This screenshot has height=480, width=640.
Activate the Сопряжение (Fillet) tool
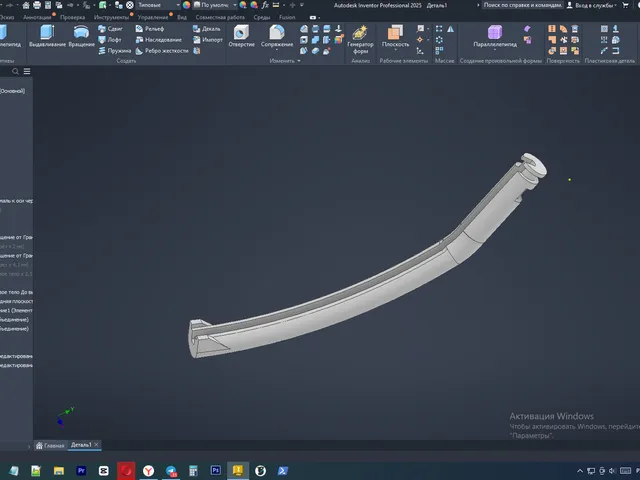tap(277, 35)
